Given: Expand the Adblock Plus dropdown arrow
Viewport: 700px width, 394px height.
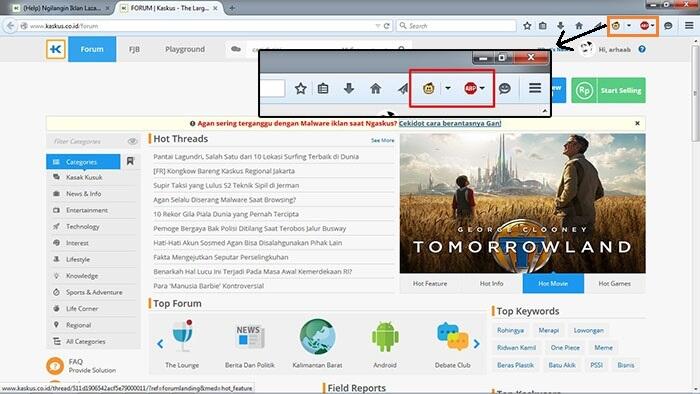Looking at the screenshot, I should pyautogui.click(x=652, y=26).
